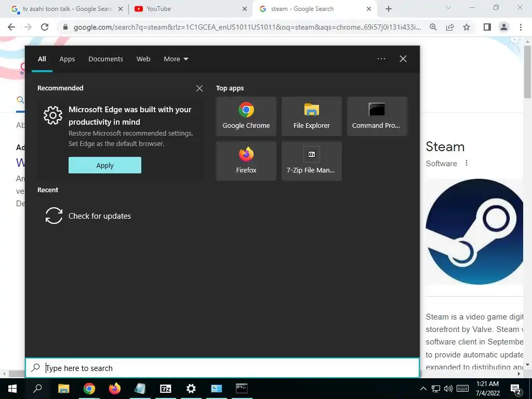Close the Windows search panel

coord(403,59)
